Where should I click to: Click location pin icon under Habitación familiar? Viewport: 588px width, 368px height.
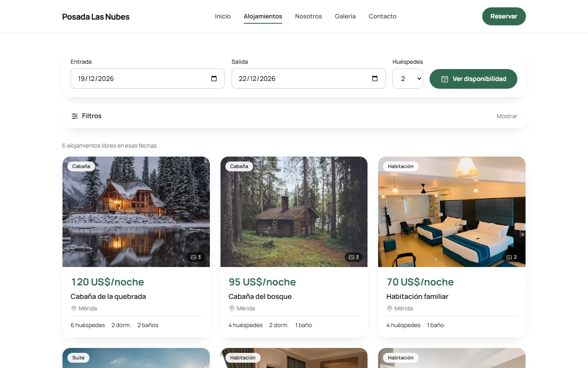point(390,308)
